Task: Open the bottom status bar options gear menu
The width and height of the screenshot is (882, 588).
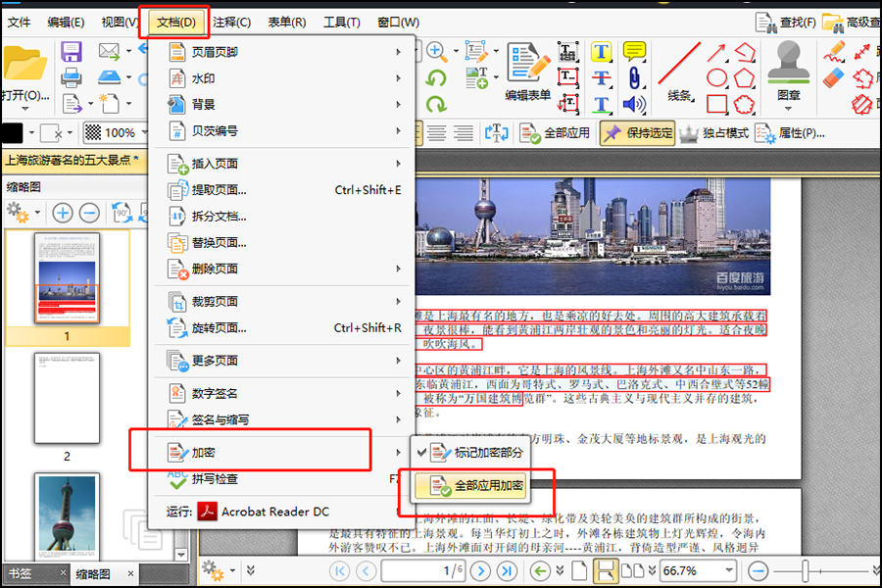Action: pyautogui.click(x=219, y=570)
